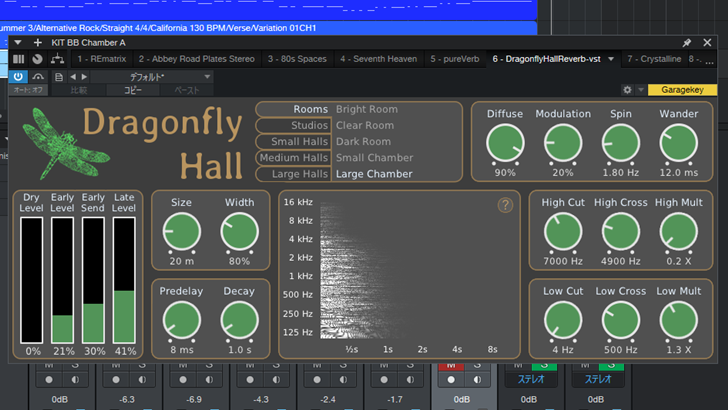Click the Width knob
The image size is (728, 410).
240,232
